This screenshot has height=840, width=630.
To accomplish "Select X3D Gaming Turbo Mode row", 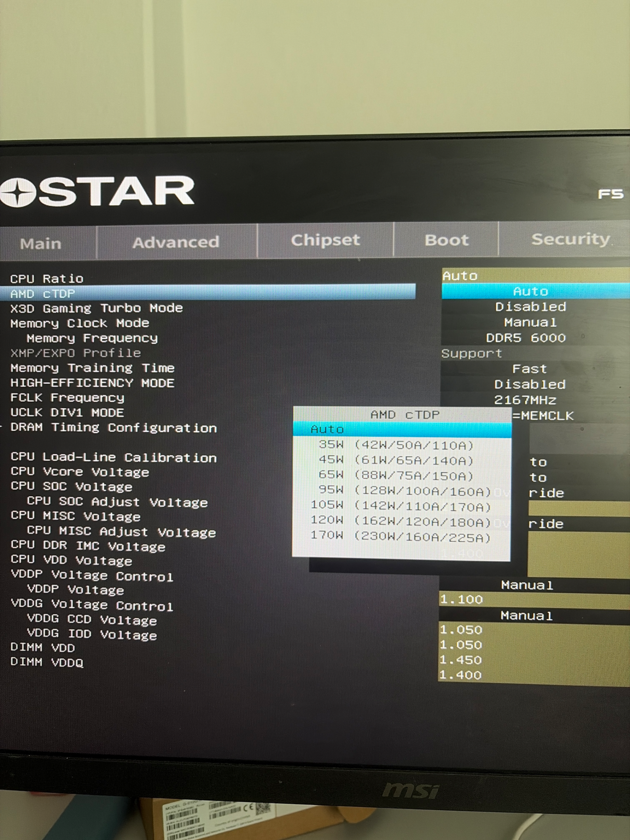I will (96, 308).
